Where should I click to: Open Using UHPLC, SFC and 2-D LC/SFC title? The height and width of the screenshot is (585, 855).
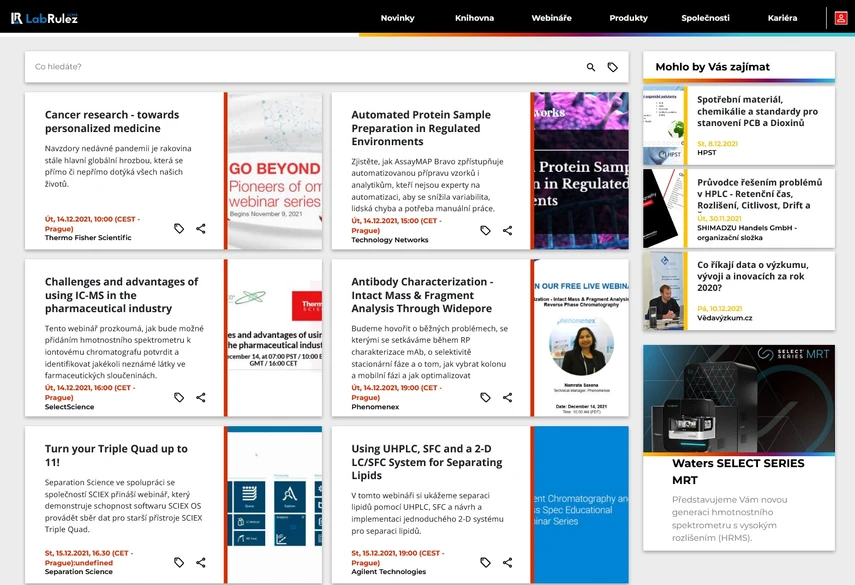426,462
